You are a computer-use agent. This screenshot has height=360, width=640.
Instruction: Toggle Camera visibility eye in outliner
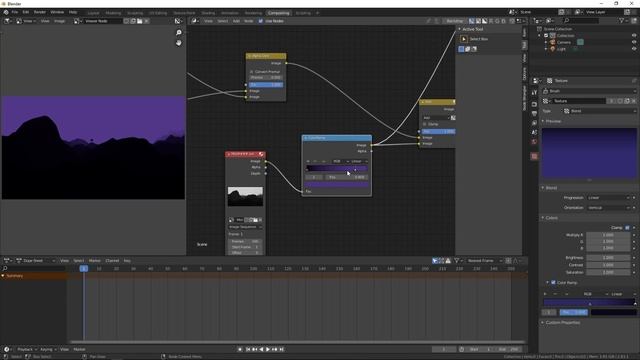pos(634,42)
